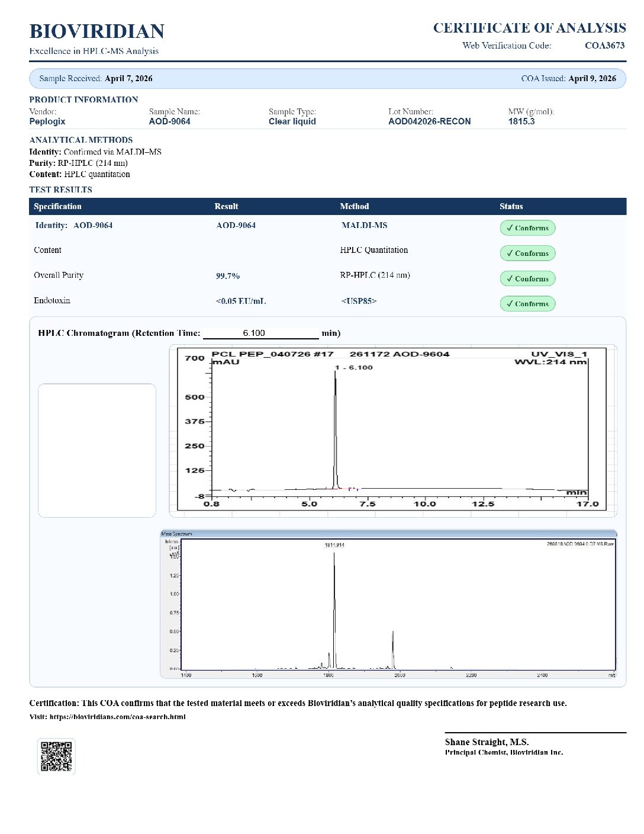
Task: Click the 1814.914 mass peak label
Action: pos(334,545)
